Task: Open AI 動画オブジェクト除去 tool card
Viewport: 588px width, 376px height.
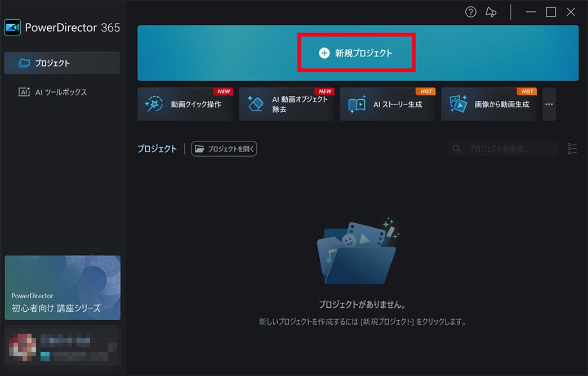Action: coord(287,104)
